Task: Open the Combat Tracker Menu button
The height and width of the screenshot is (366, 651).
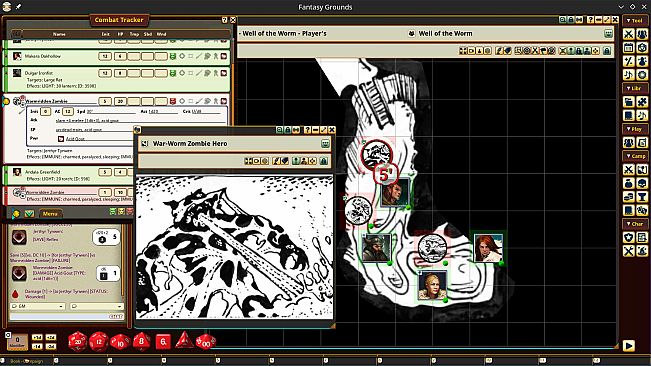Action: point(50,214)
